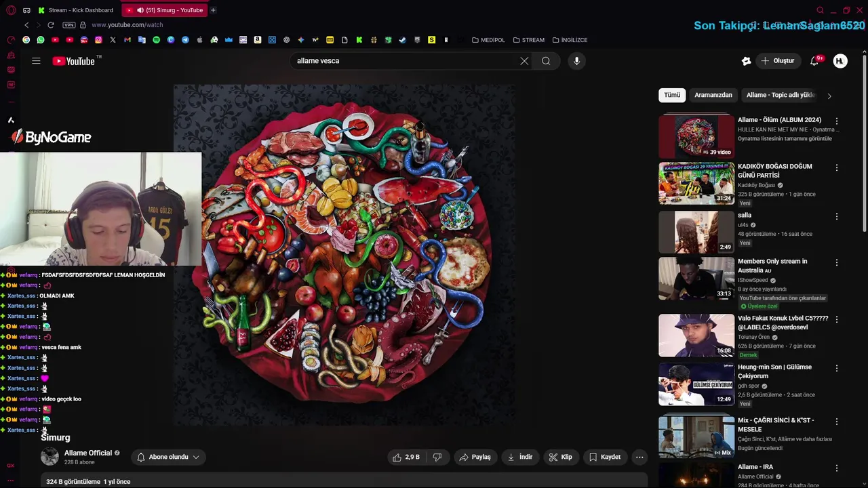
Task: Open options for KADIKÖY BOĞASI DOĞUM GÜNÜ video
Action: tap(837, 167)
